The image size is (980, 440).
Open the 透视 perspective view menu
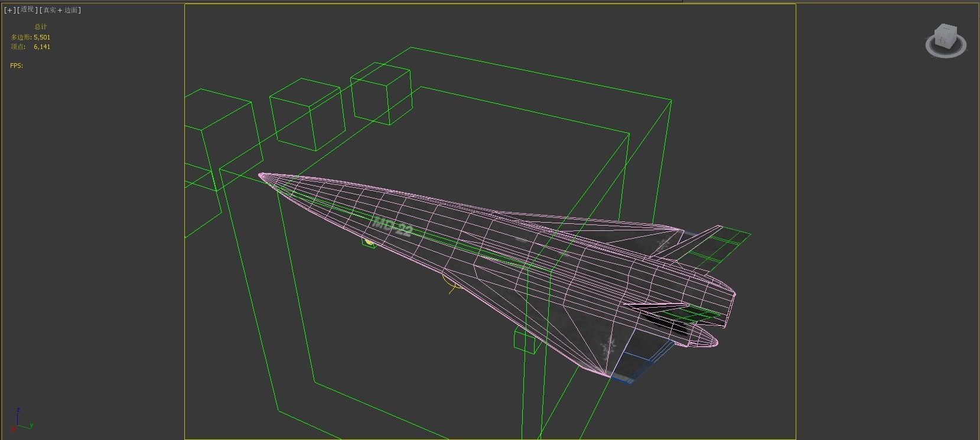[x=28, y=10]
